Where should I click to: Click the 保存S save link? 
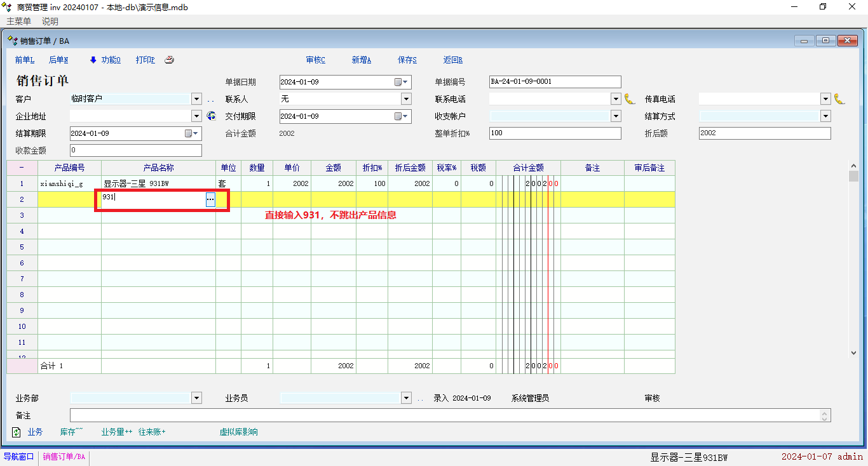pos(407,60)
